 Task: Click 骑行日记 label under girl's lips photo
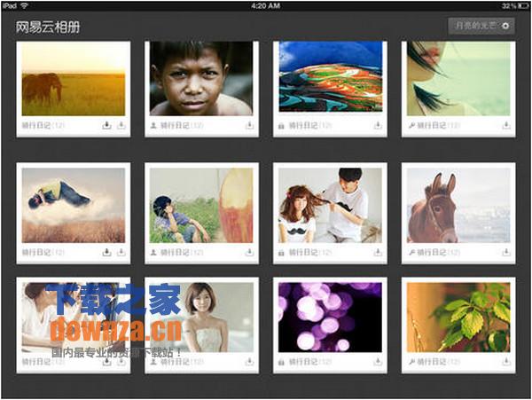(432, 126)
